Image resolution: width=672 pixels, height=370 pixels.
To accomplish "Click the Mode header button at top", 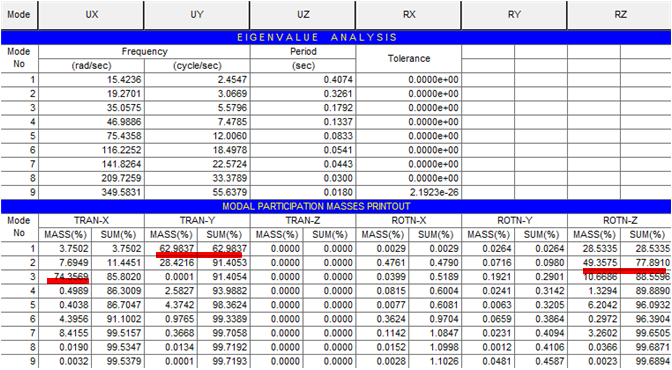I will click(19, 15).
